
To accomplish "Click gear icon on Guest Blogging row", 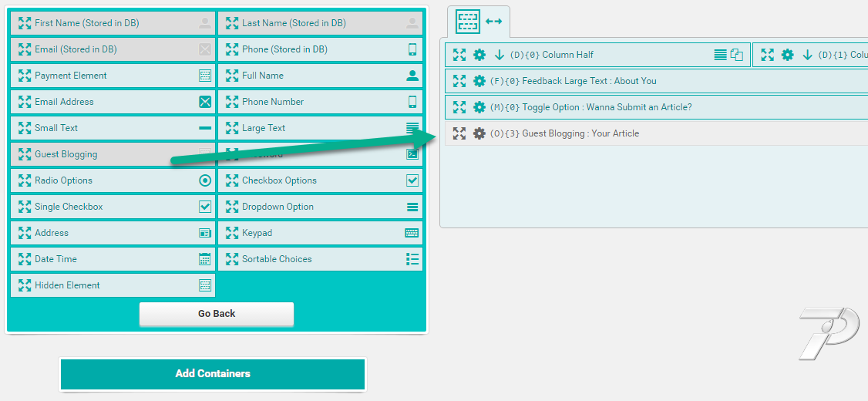I will [x=479, y=133].
